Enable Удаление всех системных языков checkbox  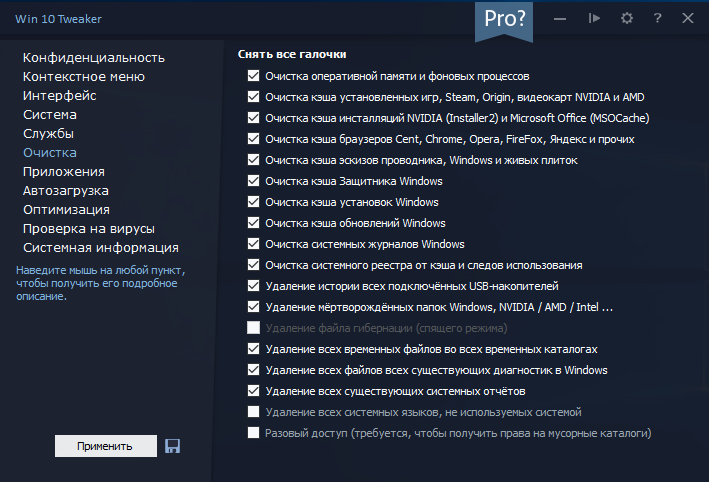(253, 411)
